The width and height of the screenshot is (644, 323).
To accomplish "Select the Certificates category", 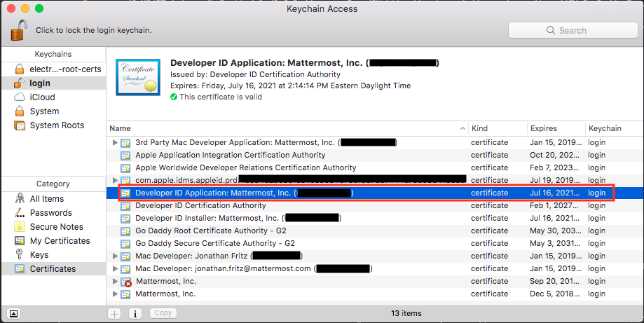I will point(53,269).
